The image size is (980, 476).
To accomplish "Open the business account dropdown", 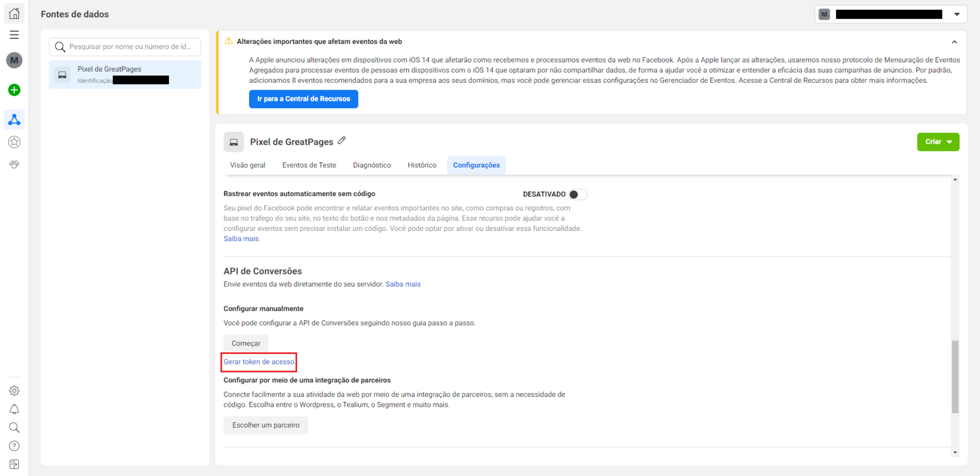I will tap(891, 14).
